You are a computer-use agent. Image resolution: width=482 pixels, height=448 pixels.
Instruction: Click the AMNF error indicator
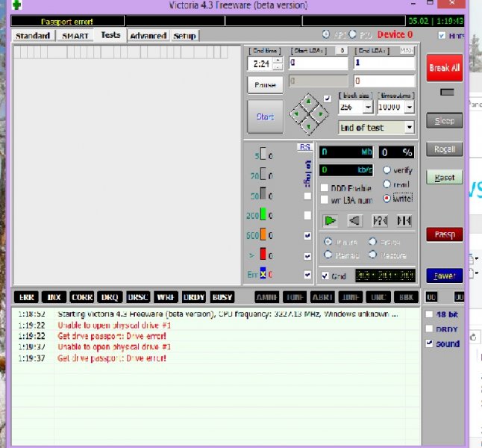pos(266,297)
